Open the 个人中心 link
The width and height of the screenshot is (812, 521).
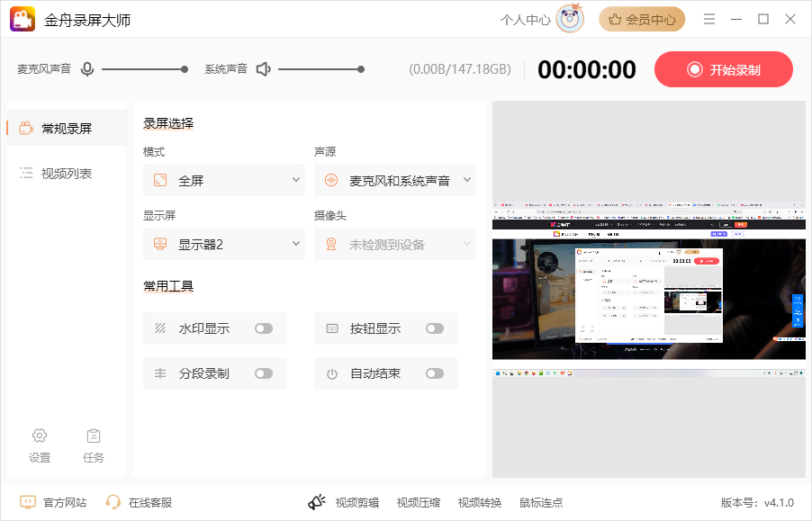[x=526, y=20]
